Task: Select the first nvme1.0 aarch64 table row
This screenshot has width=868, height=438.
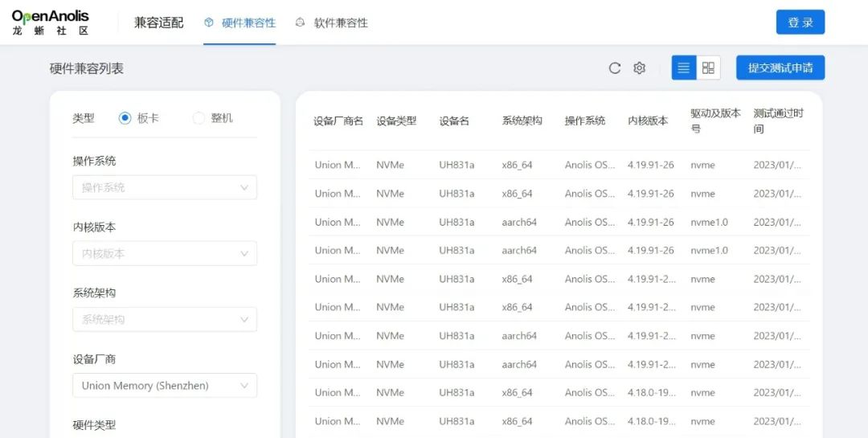Action: pos(559,222)
